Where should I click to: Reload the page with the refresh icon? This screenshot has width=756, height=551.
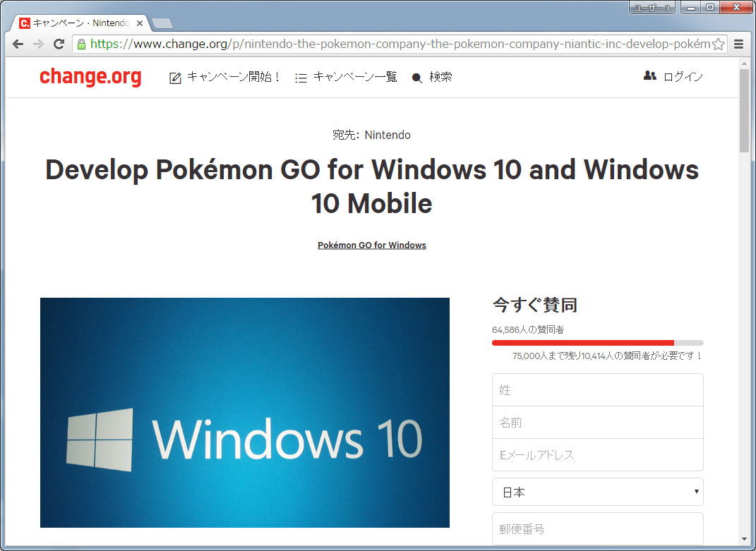[x=59, y=44]
